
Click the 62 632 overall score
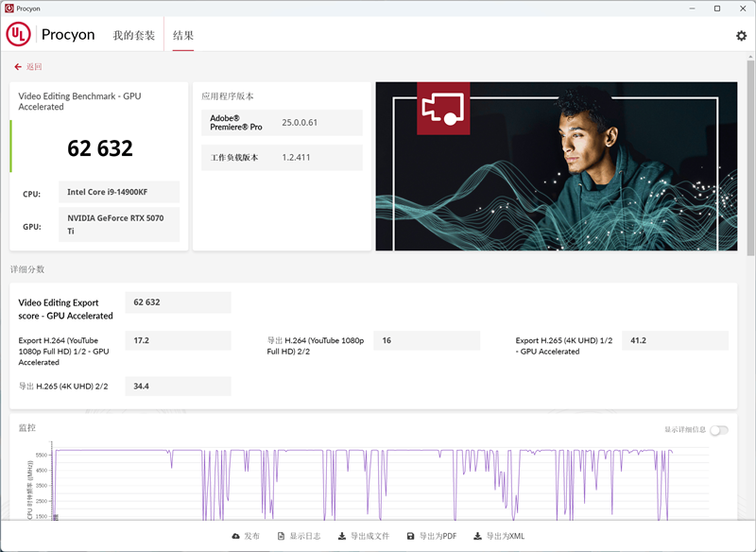point(100,148)
